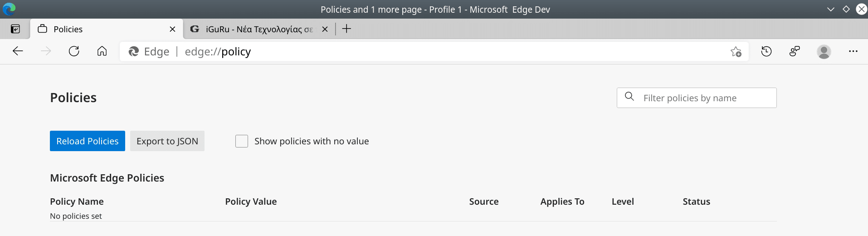Click the search magnifier icon in filter box
868x236 pixels.
(629, 96)
